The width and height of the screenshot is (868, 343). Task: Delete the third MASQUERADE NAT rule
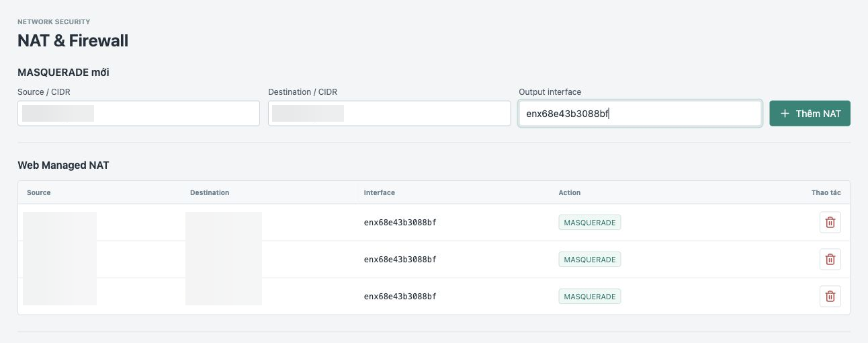(x=830, y=296)
